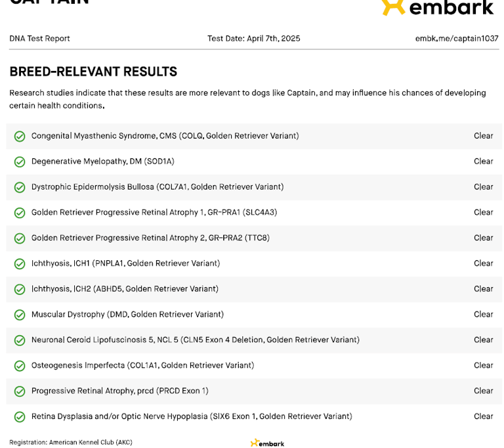Click the check icon next to GR-PRA1 result

coord(20,213)
